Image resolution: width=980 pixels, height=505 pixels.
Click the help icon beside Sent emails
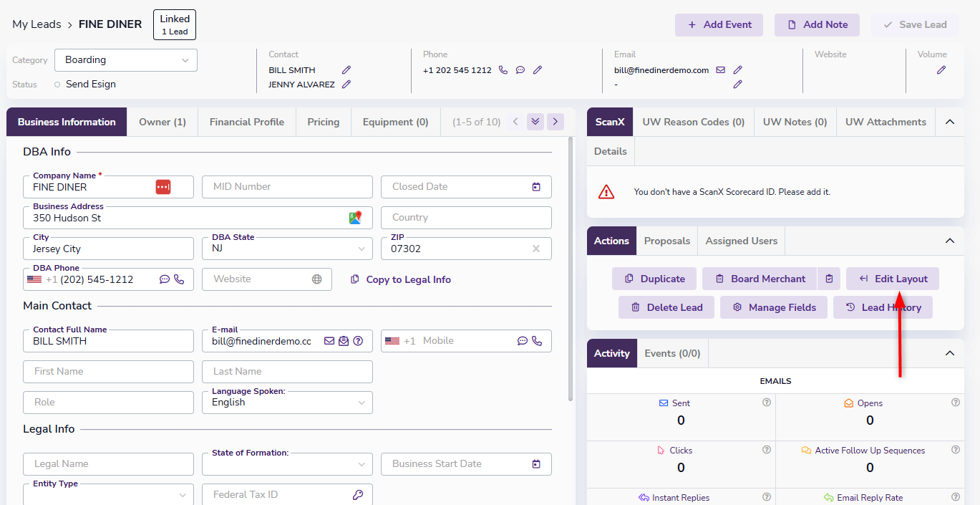pos(767,403)
